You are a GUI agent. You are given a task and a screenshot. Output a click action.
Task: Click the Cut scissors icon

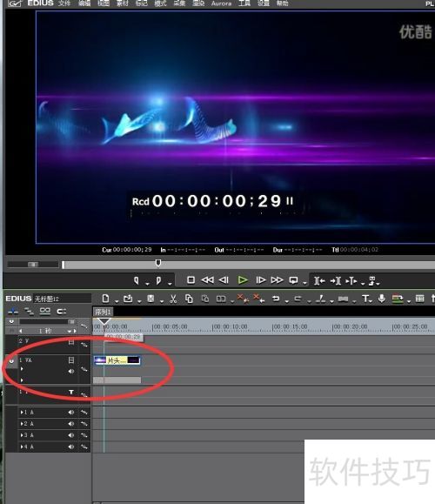[173, 299]
